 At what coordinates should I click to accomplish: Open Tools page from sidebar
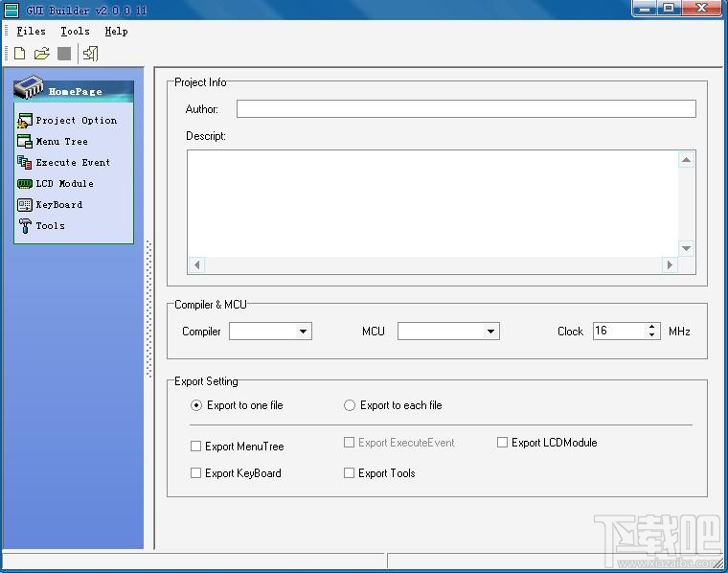point(50,226)
